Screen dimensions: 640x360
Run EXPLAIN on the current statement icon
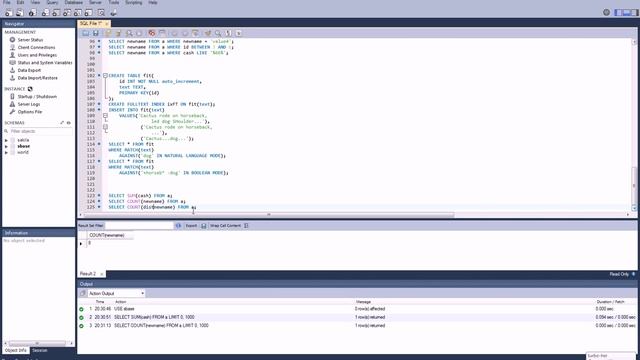129,33
